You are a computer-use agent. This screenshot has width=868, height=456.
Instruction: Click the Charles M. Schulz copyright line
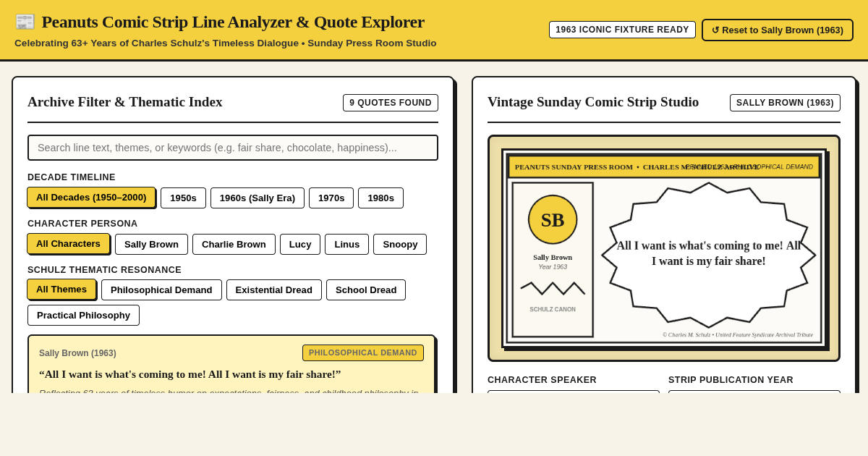(738, 335)
